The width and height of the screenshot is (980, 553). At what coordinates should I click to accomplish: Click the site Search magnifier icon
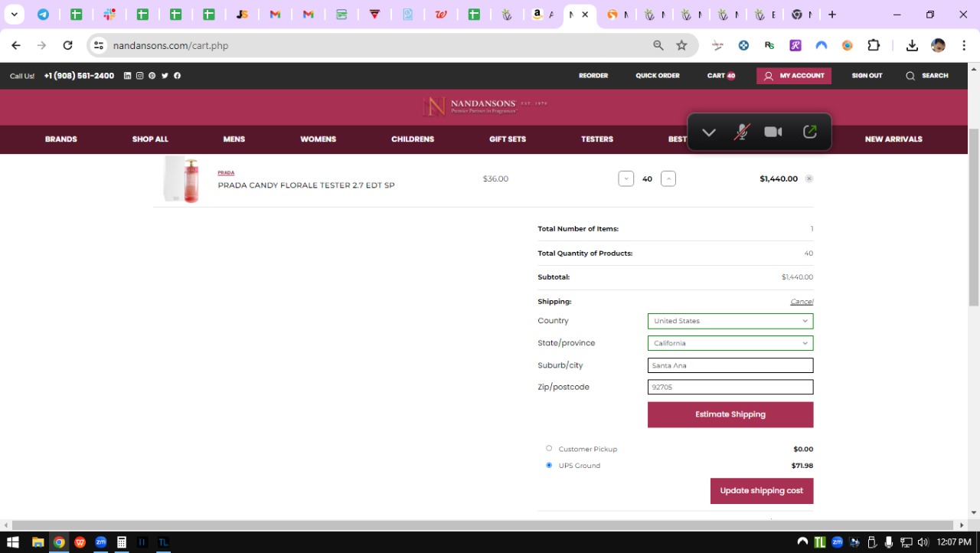click(910, 76)
